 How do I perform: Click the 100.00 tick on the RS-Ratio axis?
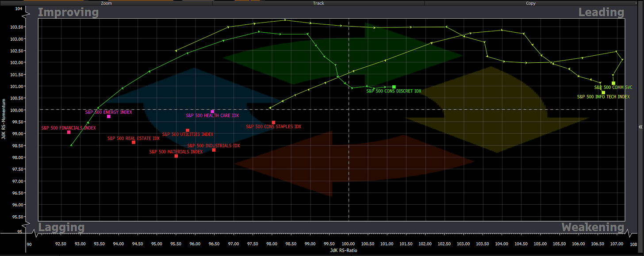tap(349, 244)
